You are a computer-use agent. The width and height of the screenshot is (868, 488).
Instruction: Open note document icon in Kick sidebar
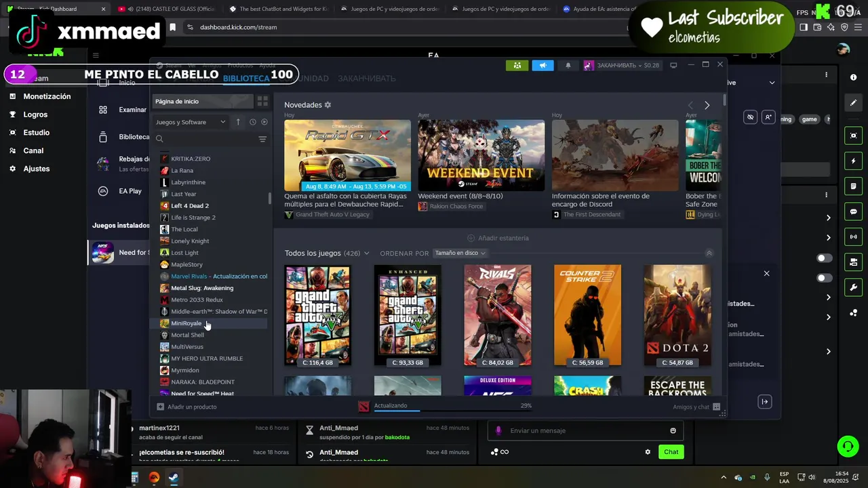click(853, 186)
